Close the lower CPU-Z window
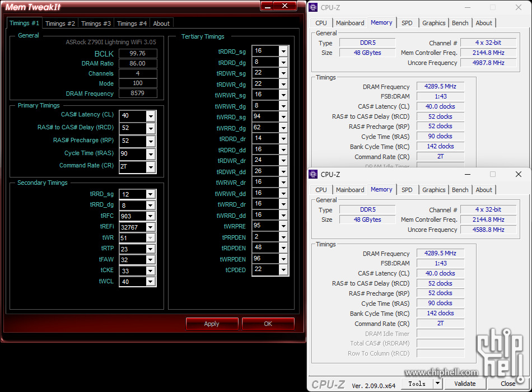The image size is (532, 392). pos(519,175)
